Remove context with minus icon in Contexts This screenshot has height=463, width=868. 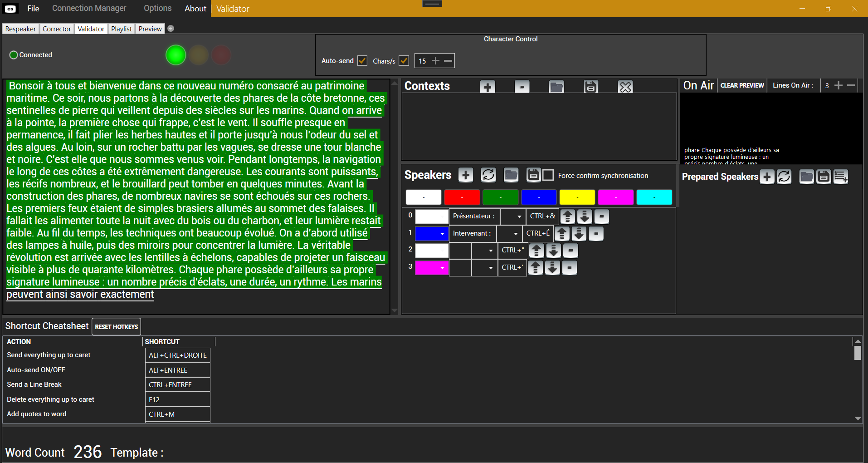[x=522, y=87]
